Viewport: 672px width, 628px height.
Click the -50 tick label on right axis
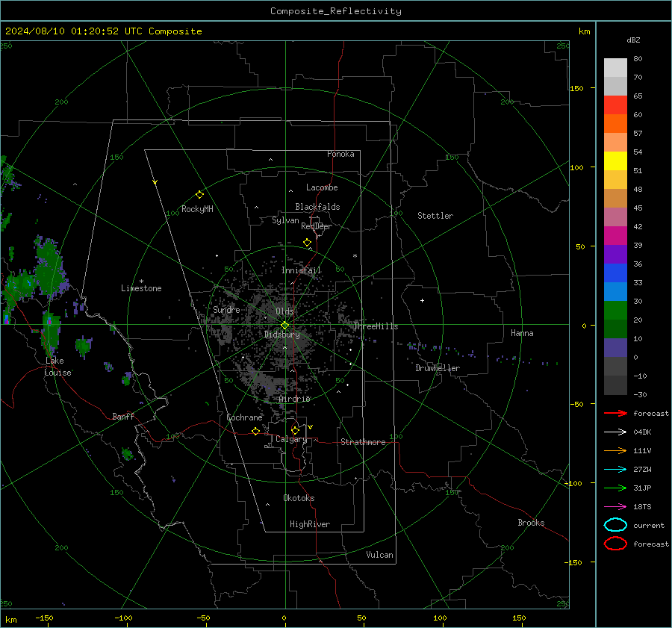(576, 404)
